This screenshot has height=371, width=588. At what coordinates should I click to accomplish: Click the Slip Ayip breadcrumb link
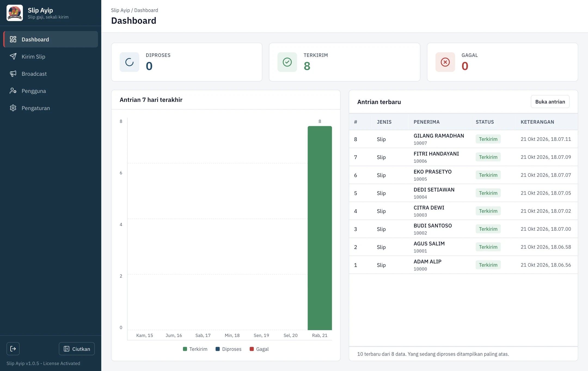120,10
